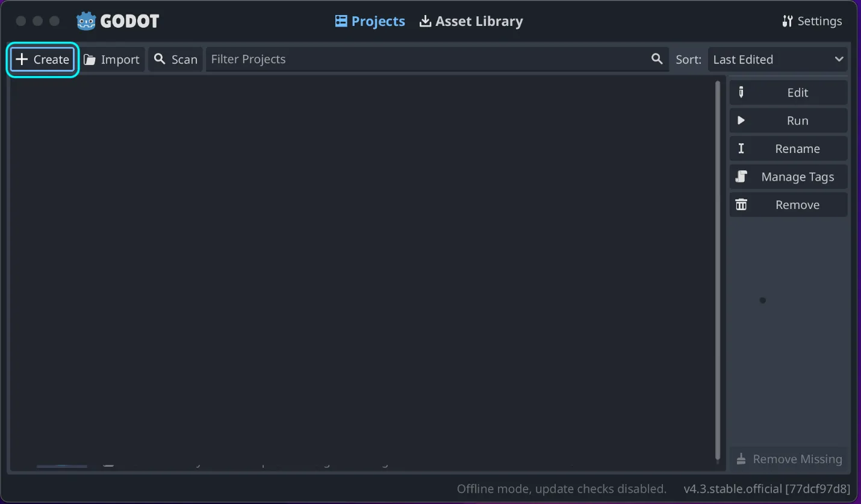This screenshot has width=861, height=504.
Task: Click the Rename text cursor icon
Action: [x=741, y=148]
